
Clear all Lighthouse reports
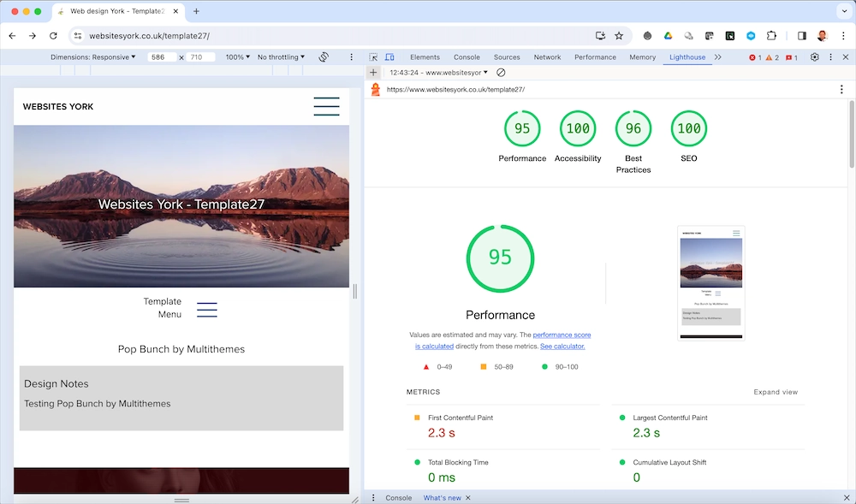point(501,73)
